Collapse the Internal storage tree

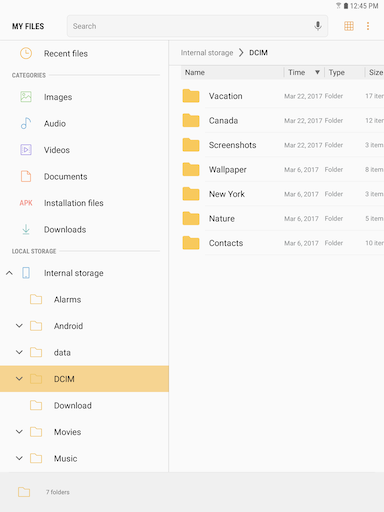pos(9,273)
